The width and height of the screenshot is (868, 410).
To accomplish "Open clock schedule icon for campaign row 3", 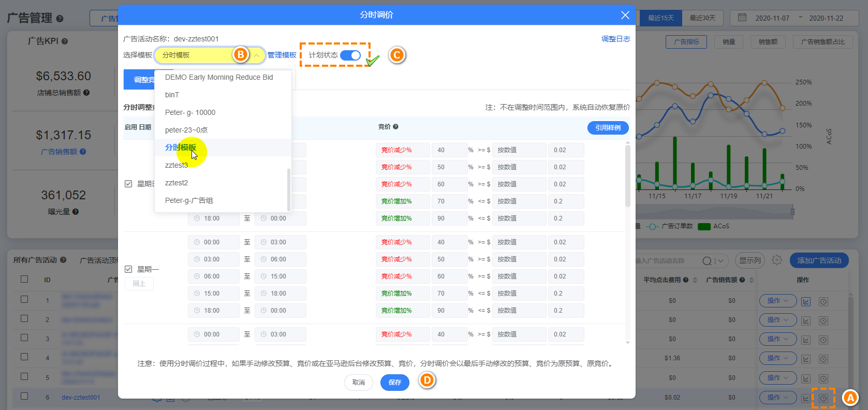I will (823, 340).
